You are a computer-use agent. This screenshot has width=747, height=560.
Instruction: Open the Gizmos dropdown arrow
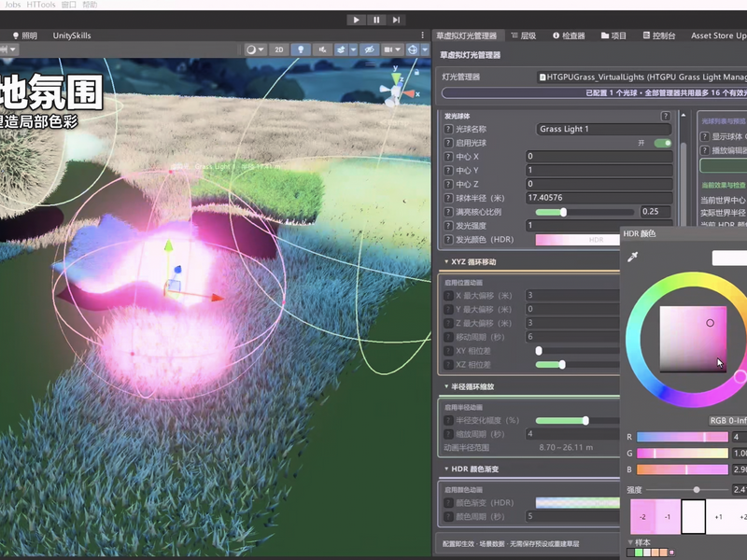425,49
